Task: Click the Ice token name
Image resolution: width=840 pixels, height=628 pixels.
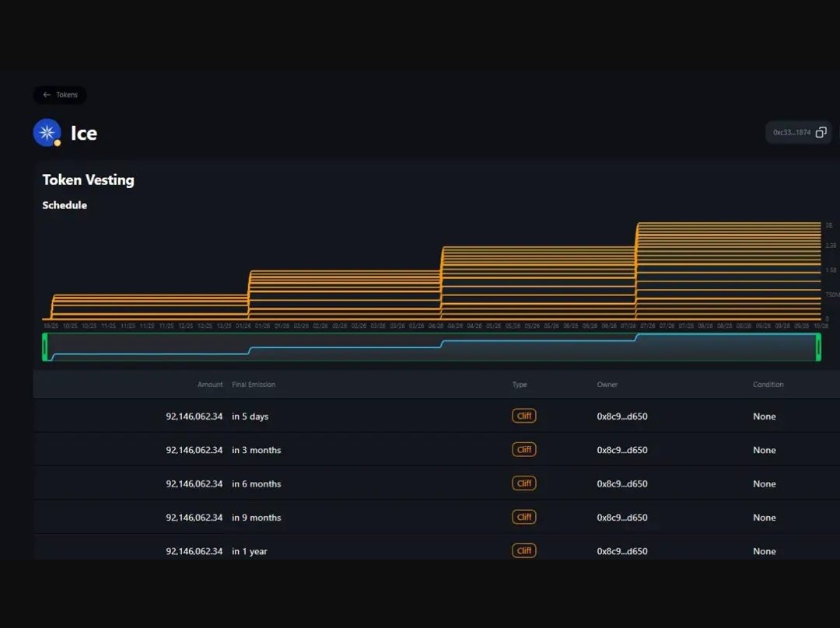Action: click(x=83, y=134)
